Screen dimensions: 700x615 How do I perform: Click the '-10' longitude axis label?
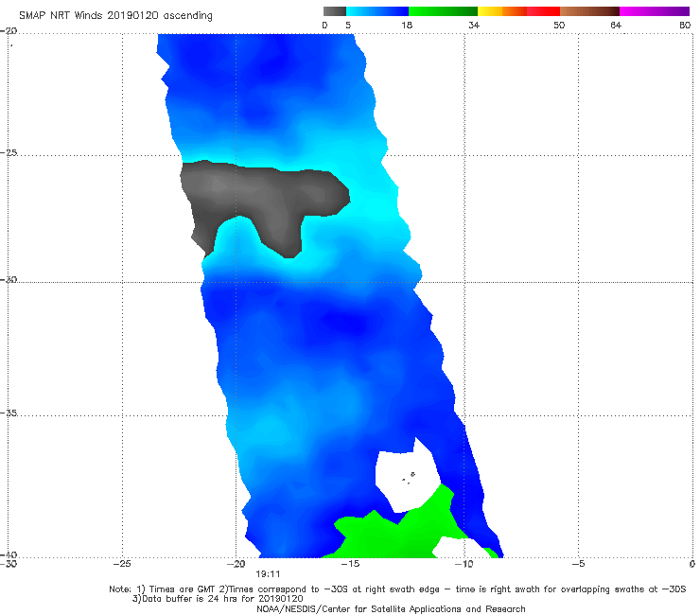(464, 564)
